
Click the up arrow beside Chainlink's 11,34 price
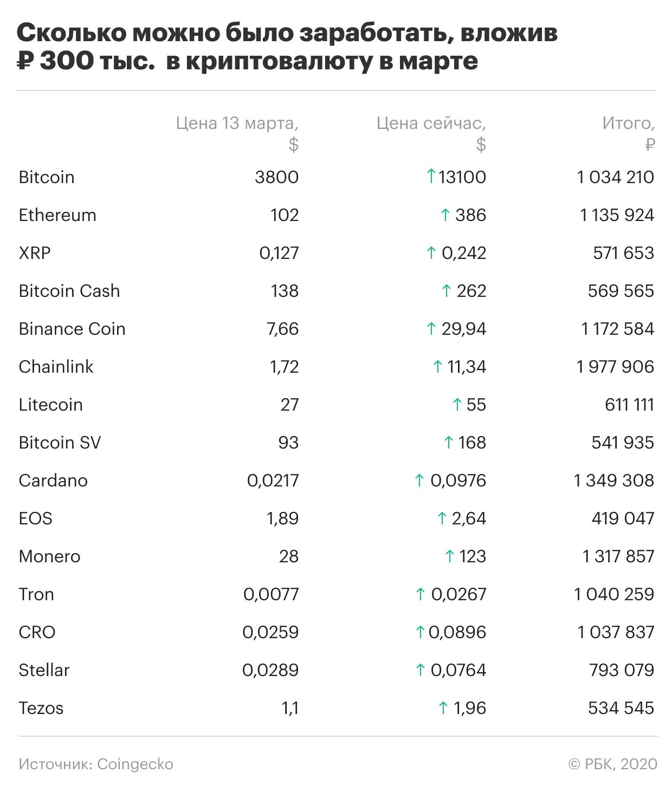coord(438,367)
